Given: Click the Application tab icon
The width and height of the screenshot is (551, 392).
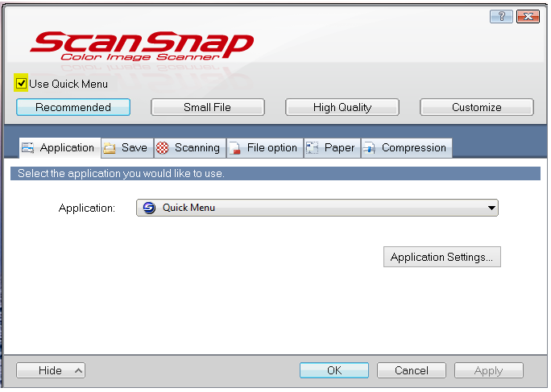Looking at the screenshot, I should (27, 148).
